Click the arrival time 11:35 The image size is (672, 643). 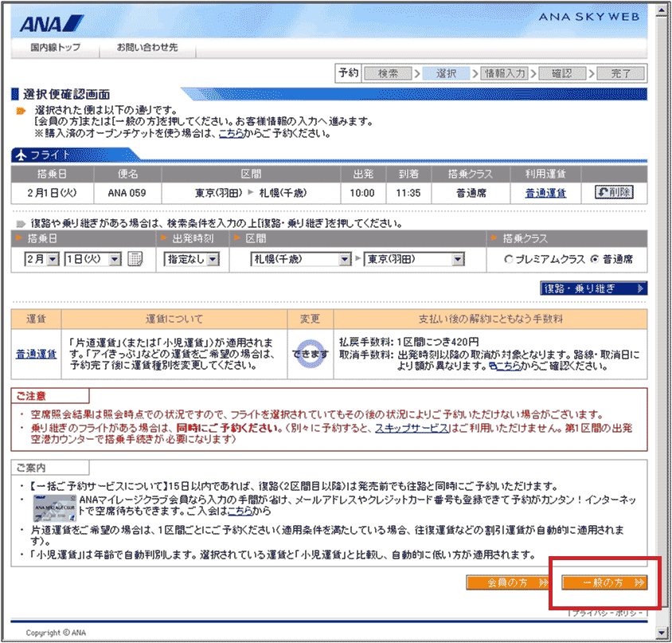pos(408,193)
